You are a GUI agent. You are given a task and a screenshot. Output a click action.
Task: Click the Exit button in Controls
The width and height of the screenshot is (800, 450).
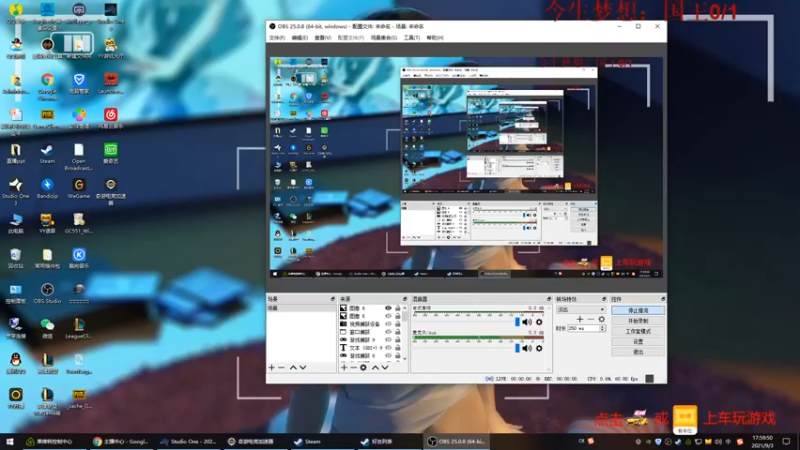(638, 352)
